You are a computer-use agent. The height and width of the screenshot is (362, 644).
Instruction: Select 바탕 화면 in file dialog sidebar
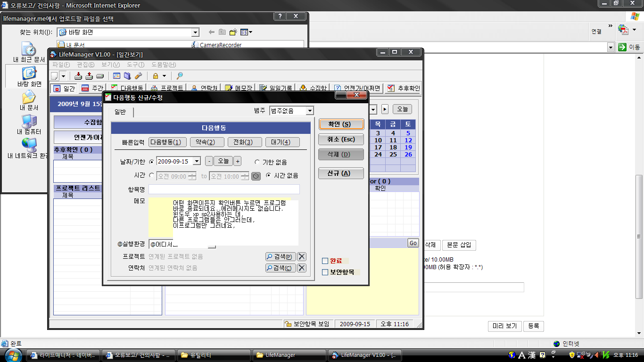(x=29, y=77)
